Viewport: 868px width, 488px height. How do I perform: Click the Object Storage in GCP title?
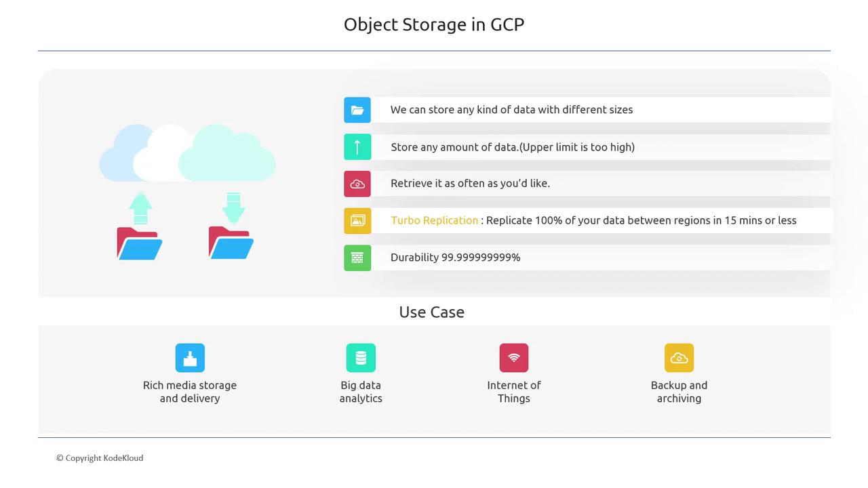point(434,24)
